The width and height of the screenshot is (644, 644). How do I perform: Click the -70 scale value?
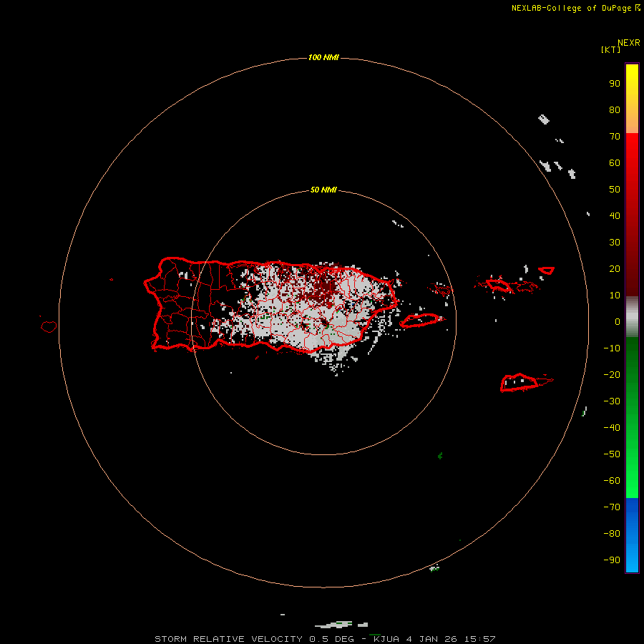click(x=612, y=507)
